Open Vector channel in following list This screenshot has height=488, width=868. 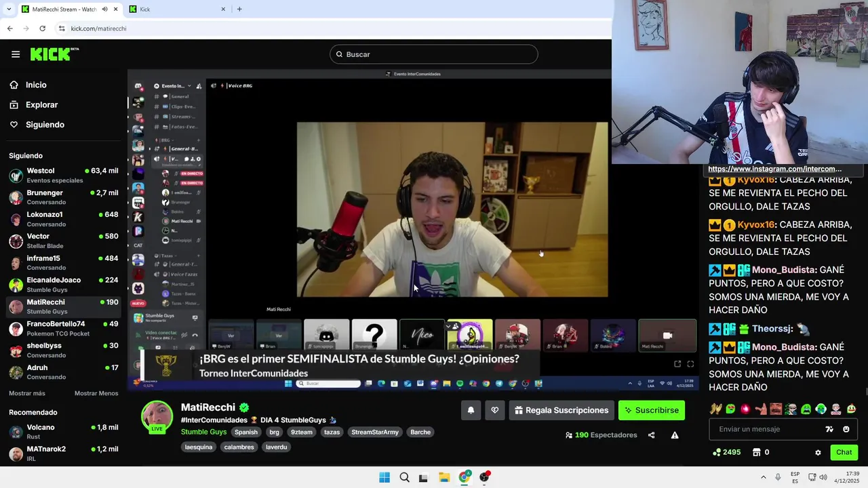tap(64, 241)
